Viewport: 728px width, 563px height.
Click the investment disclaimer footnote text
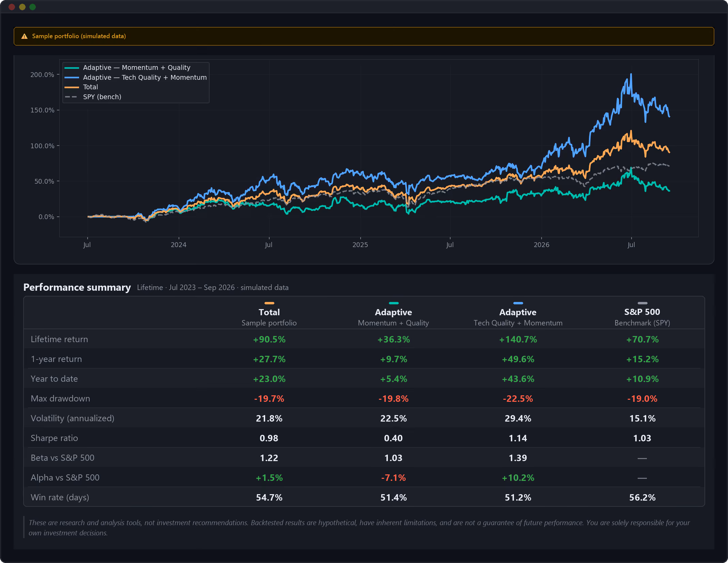[x=359, y=528]
